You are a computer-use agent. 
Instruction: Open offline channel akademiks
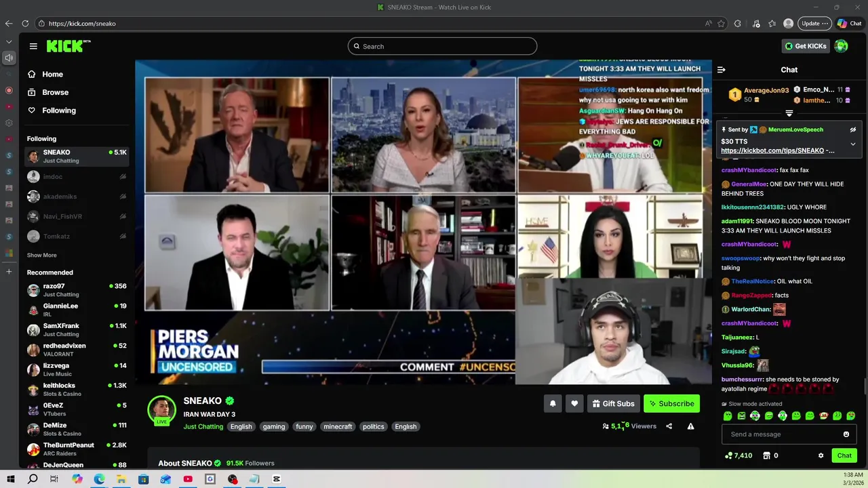click(x=77, y=197)
